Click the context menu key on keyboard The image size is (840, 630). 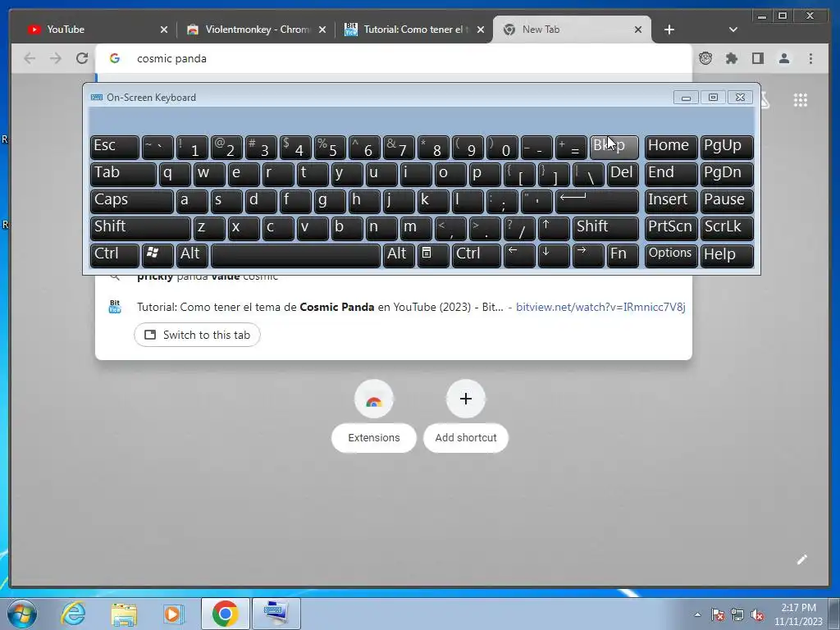[433, 256]
